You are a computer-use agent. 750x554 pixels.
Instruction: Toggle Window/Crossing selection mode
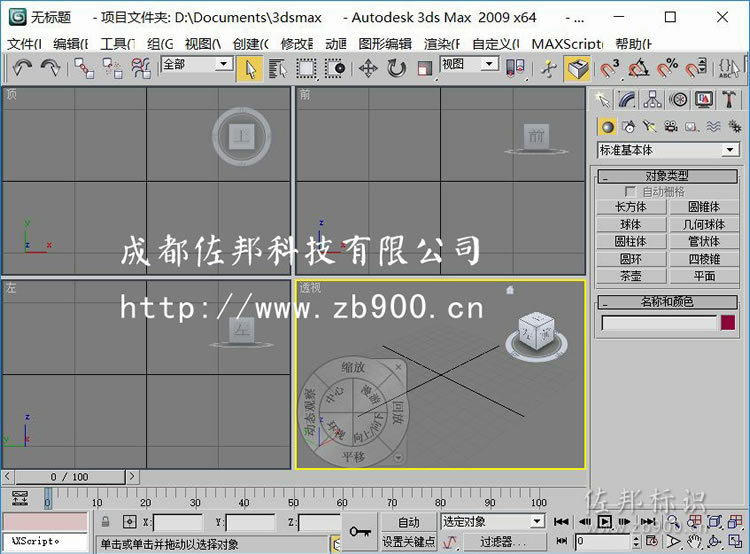tap(334, 68)
